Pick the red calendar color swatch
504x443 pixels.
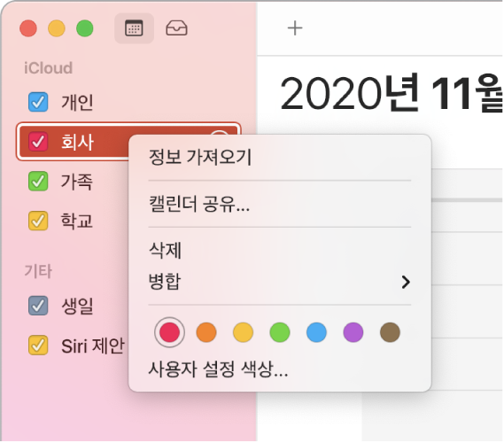tap(169, 332)
